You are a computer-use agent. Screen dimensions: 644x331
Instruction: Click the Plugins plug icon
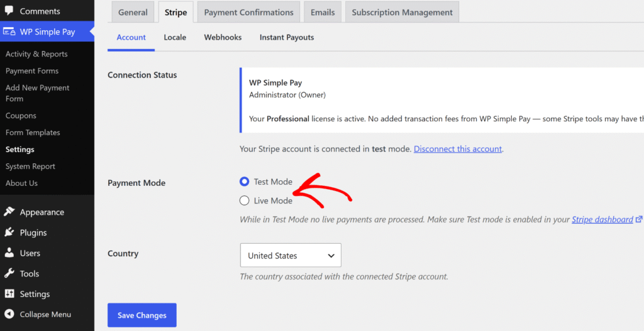tap(9, 232)
